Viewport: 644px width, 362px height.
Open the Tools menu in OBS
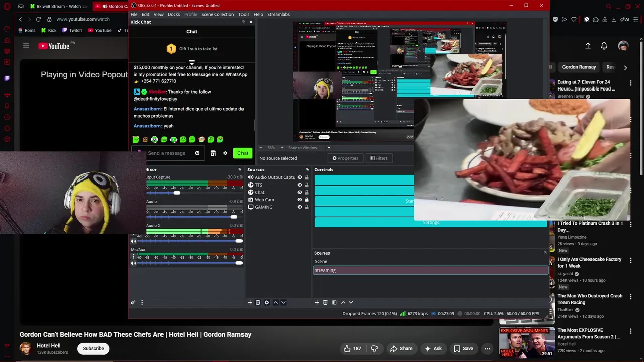244,14
